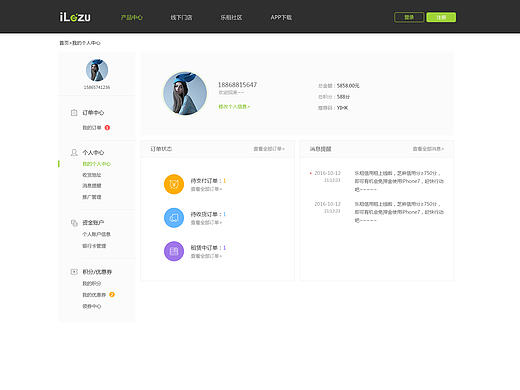The image size is (520, 390).
Task: Click 查看全部订单 in the 订单状态 header
Action: [269, 149]
